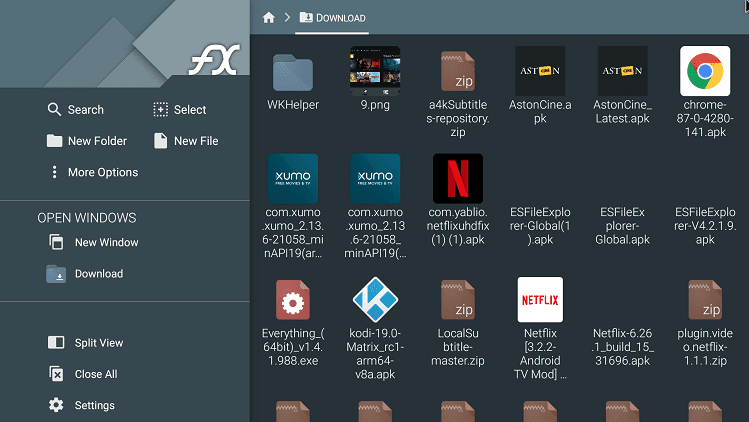Click the AstonCine_Latest.apk file name
This screenshot has width=749, height=422.
pyautogui.click(x=622, y=111)
